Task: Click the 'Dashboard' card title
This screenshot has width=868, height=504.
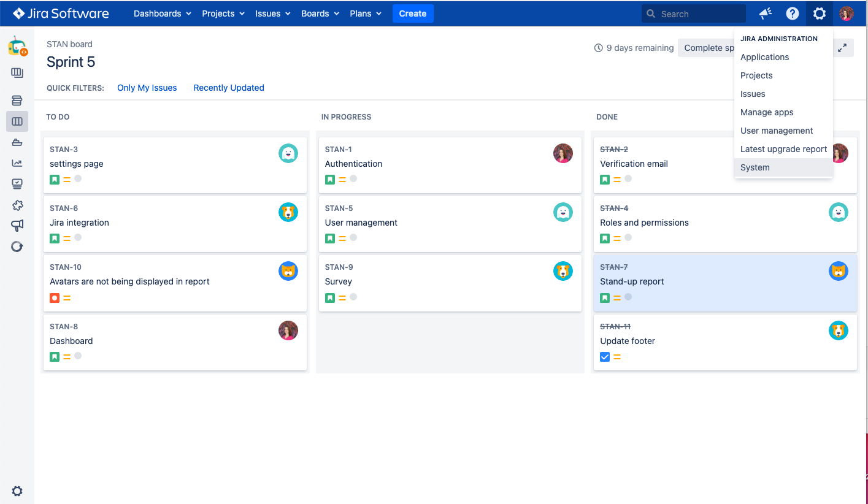Action: (71, 341)
